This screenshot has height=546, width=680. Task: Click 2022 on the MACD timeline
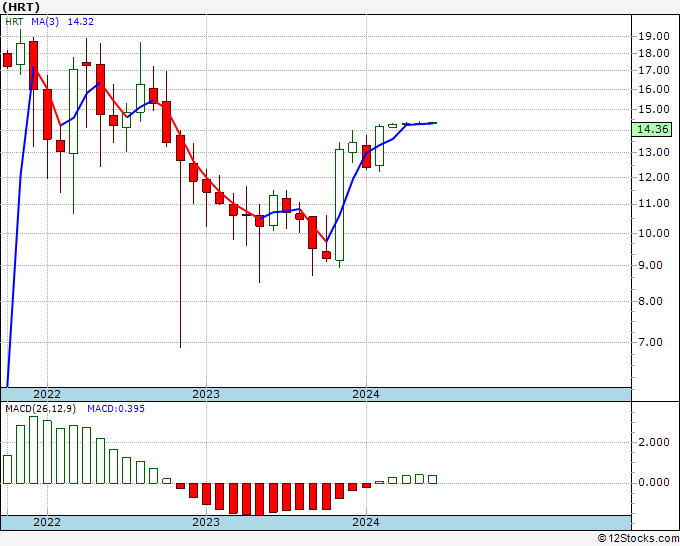point(47,522)
